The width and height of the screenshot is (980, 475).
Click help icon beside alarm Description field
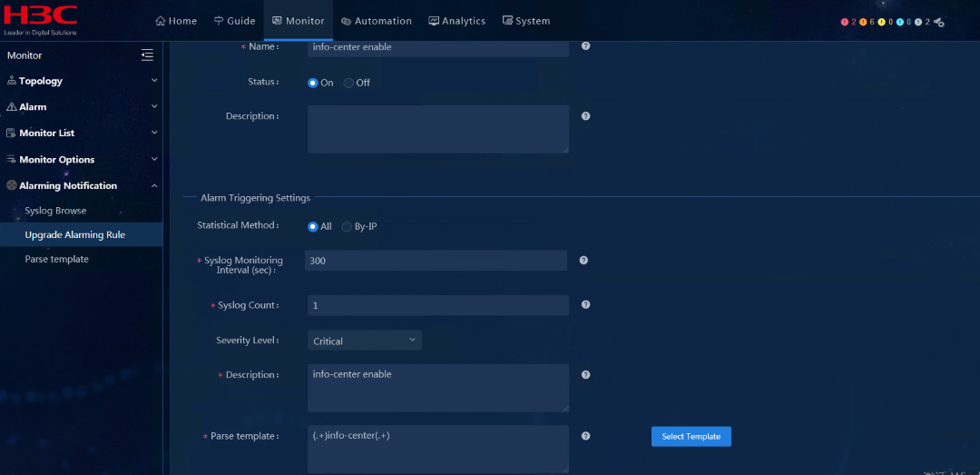click(x=585, y=374)
